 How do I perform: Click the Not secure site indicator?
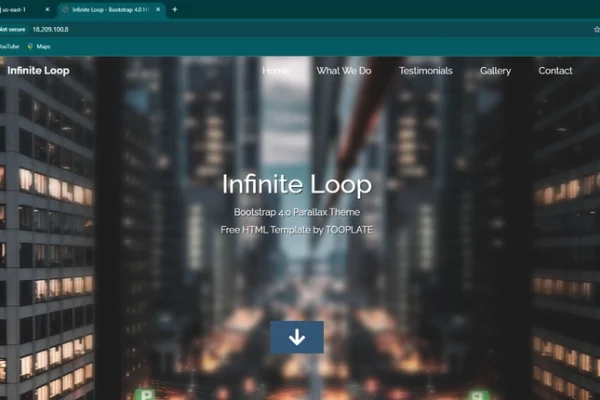[13, 29]
